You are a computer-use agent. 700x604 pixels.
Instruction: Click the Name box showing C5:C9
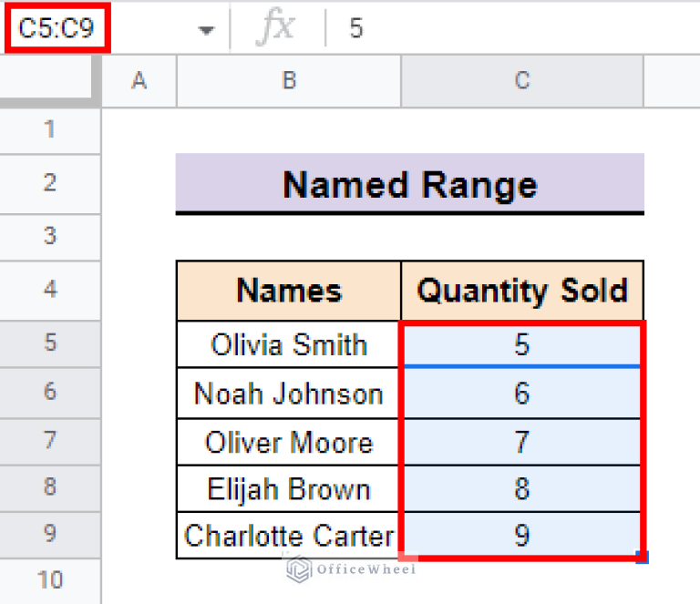pos(57,28)
